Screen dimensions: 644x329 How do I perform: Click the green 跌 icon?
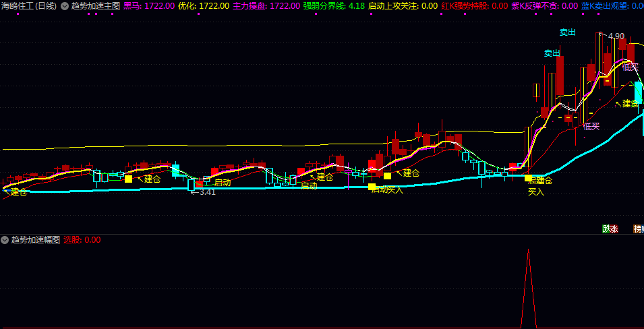(606, 229)
